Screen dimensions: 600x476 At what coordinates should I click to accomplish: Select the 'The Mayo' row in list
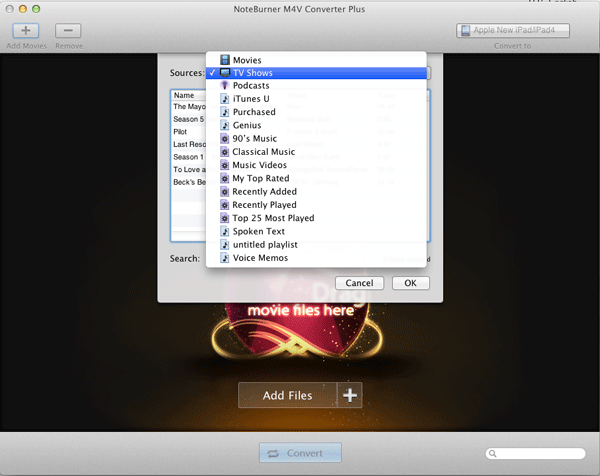pos(189,106)
